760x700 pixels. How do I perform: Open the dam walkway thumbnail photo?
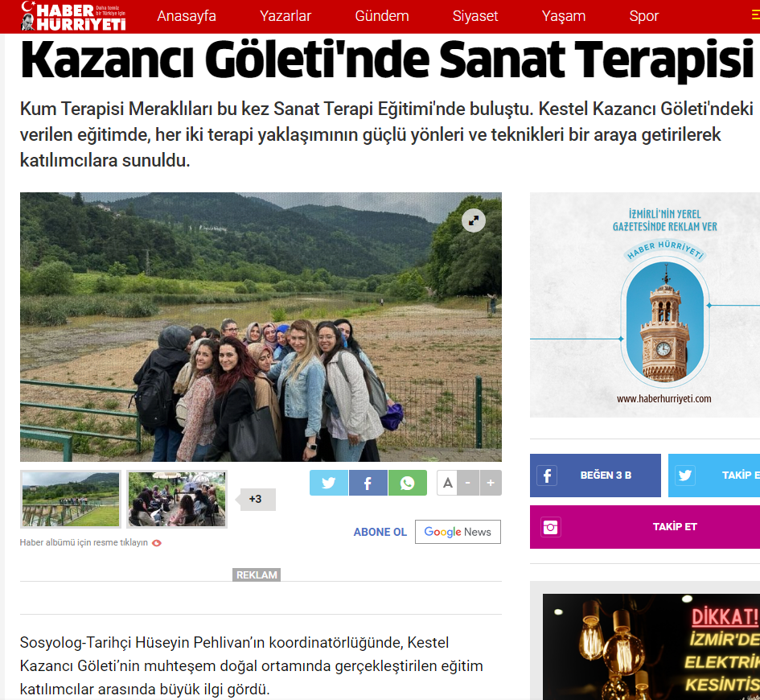71,500
